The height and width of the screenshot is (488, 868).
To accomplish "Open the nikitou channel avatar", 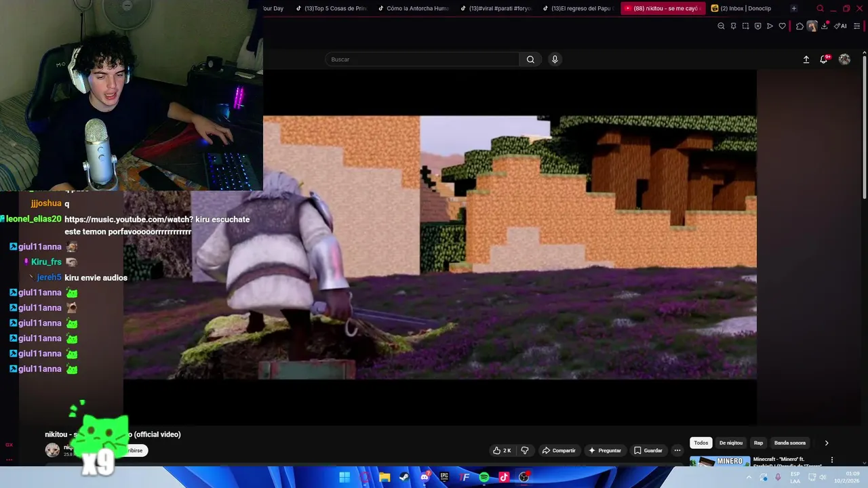I will pyautogui.click(x=52, y=450).
